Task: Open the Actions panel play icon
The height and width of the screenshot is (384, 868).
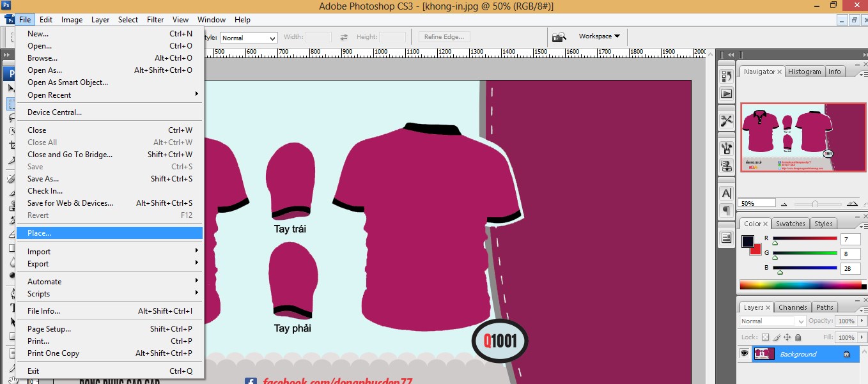Action: 726,94
